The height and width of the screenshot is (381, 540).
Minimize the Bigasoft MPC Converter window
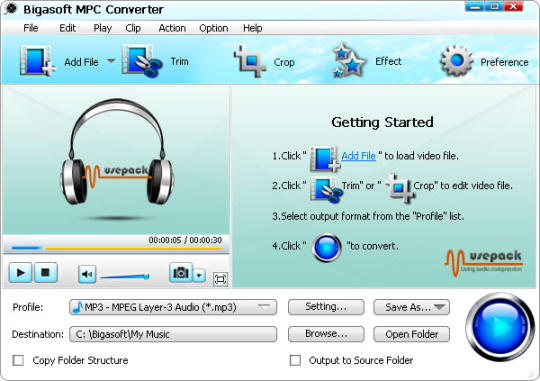point(475,7)
